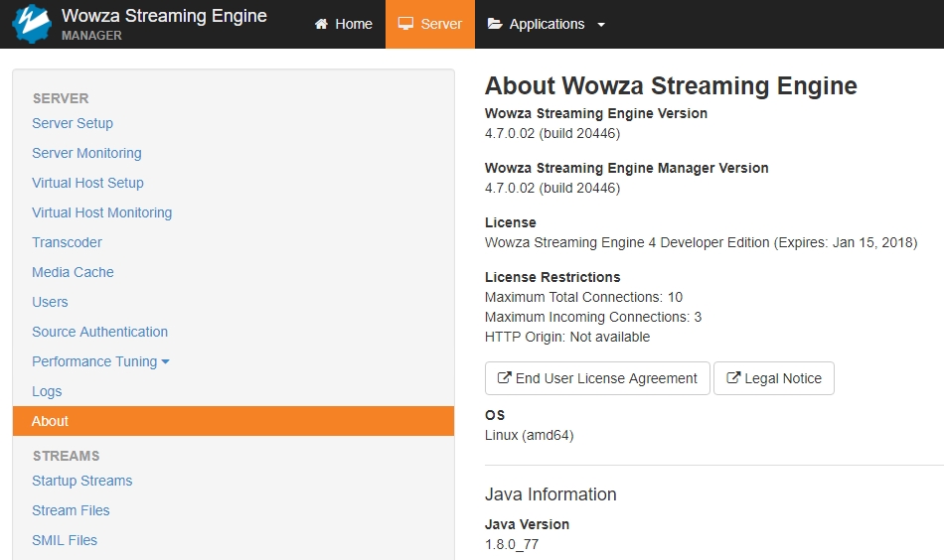Open the Performance Tuning link

click(94, 361)
